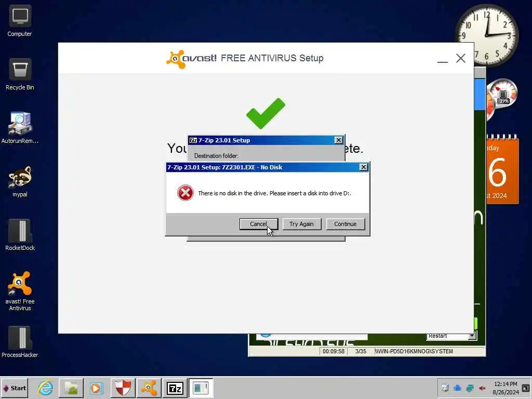This screenshot has height=399, width=532.
Task: Switch to the avast taskbar button
Action: tap(149, 388)
